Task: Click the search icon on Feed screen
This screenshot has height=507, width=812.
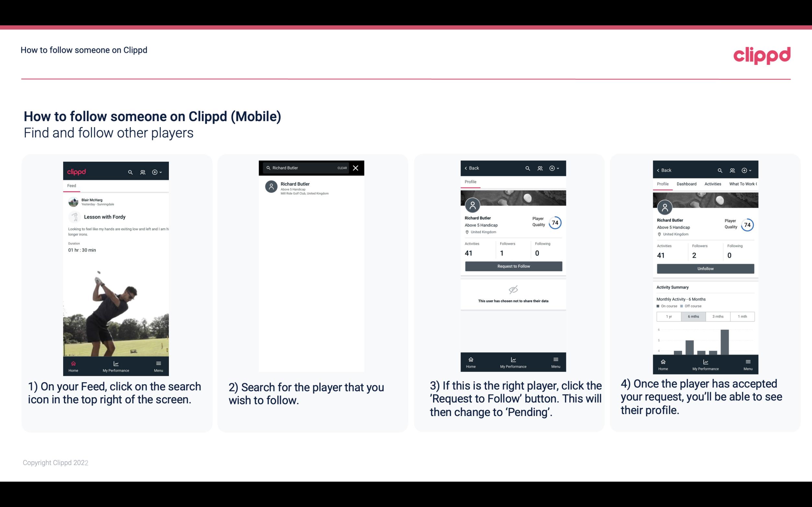Action: point(130,172)
